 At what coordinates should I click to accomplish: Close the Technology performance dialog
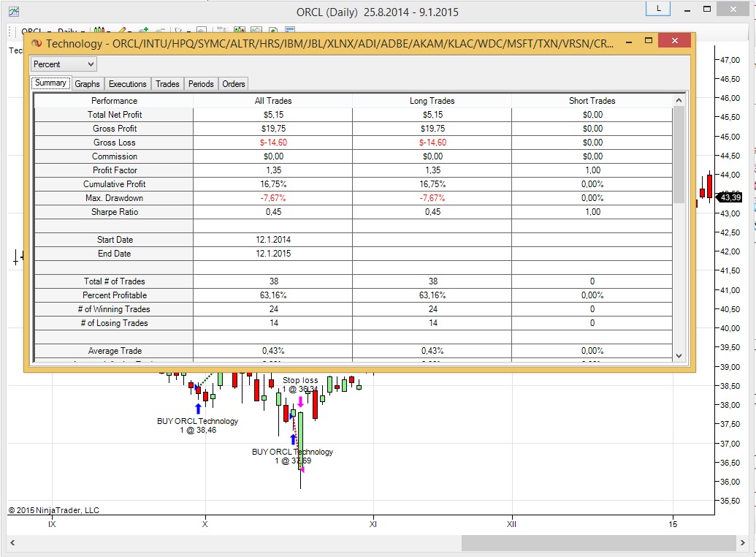click(x=674, y=40)
